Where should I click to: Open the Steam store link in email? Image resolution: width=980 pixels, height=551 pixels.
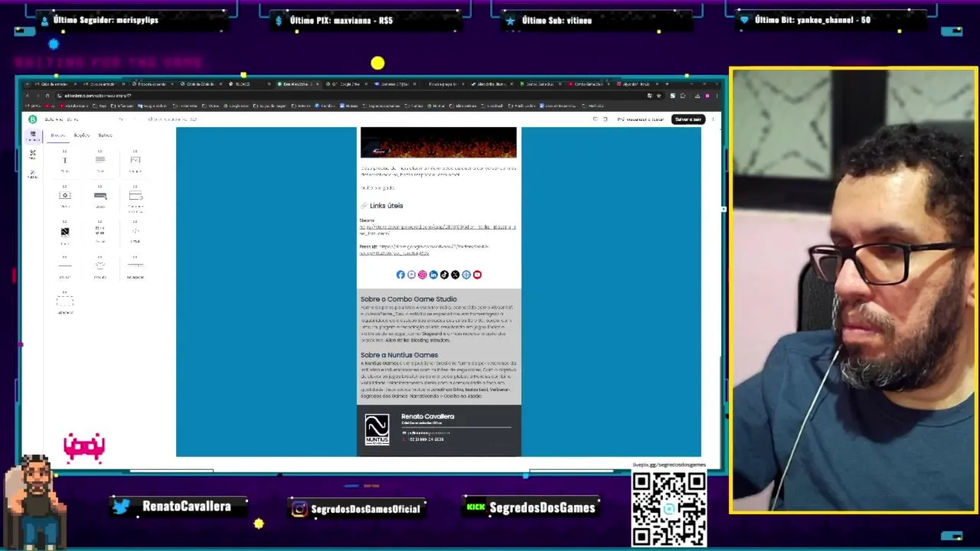[437, 230]
